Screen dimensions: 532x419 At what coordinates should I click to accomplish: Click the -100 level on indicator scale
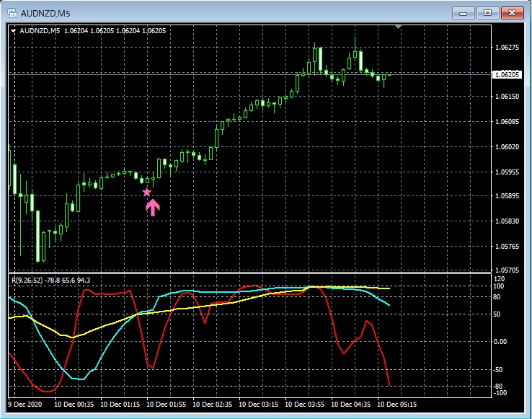[x=500, y=393]
